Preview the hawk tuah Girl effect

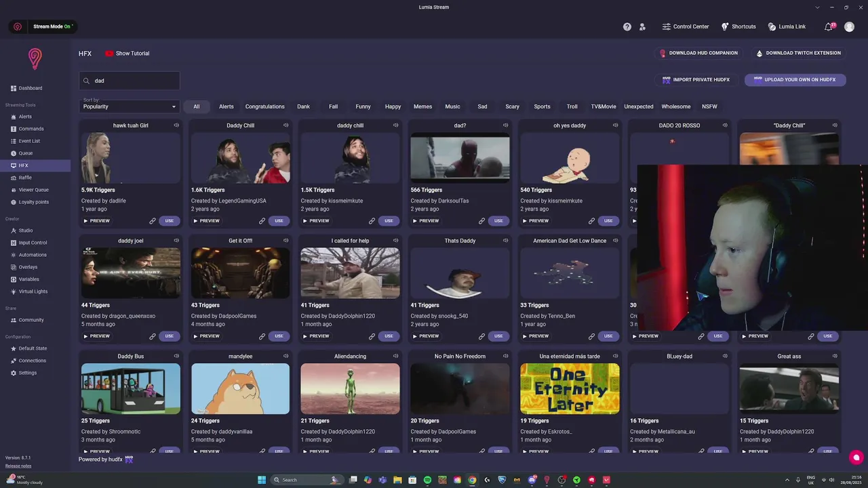[x=96, y=221]
